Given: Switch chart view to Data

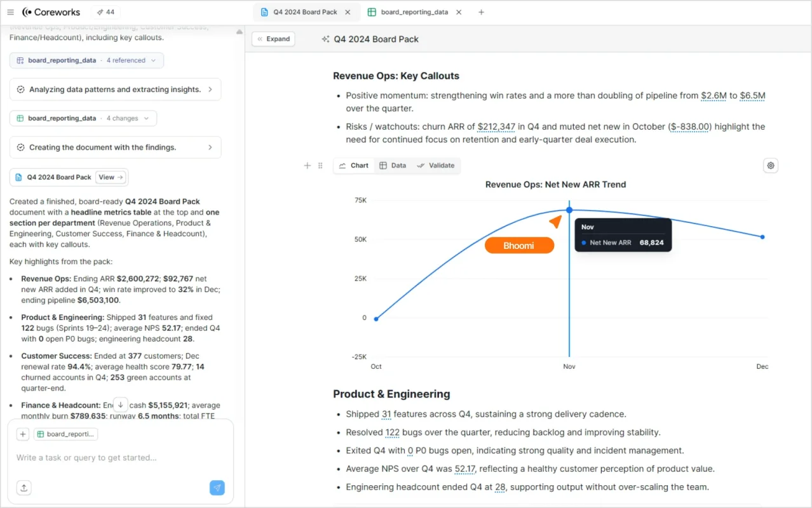Looking at the screenshot, I should click(x=393, y=166).
